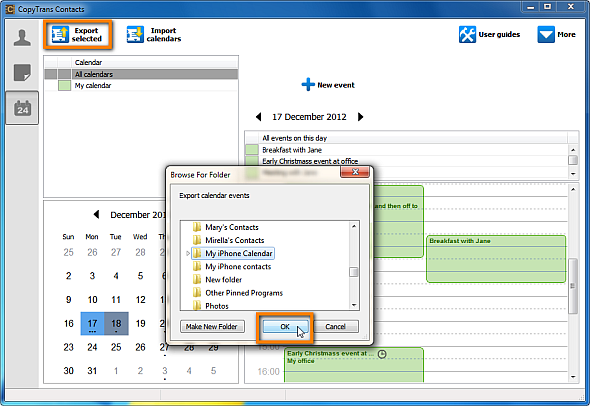This screenshot has height=406, width=590.
Task: Switch to Notes sidebar icon
Action: pos(22,73)
